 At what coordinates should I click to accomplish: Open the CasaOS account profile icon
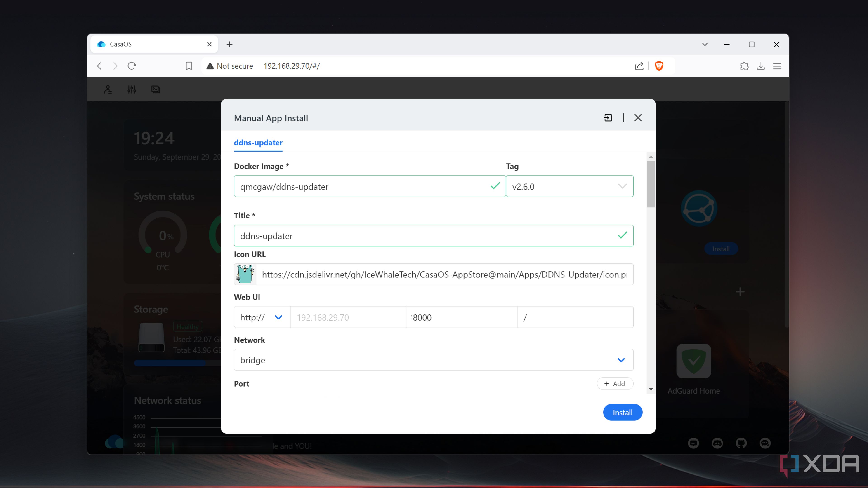108,90
